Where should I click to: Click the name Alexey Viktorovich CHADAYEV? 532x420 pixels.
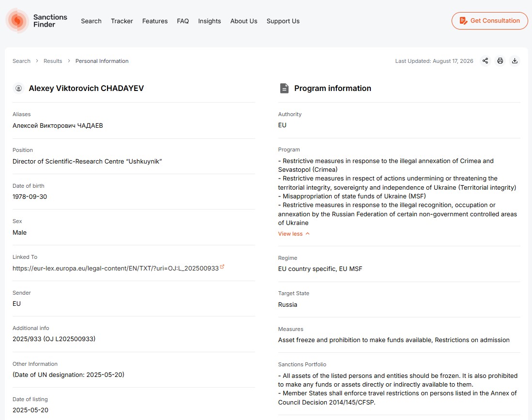[x=86, y=88]
